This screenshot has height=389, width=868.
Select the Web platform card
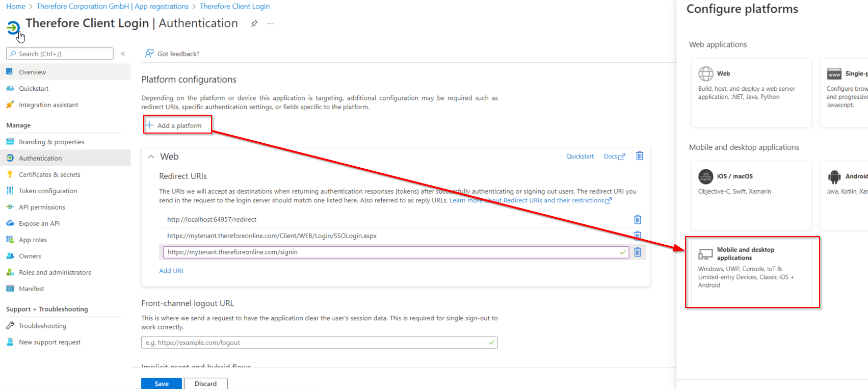[751, 92]
